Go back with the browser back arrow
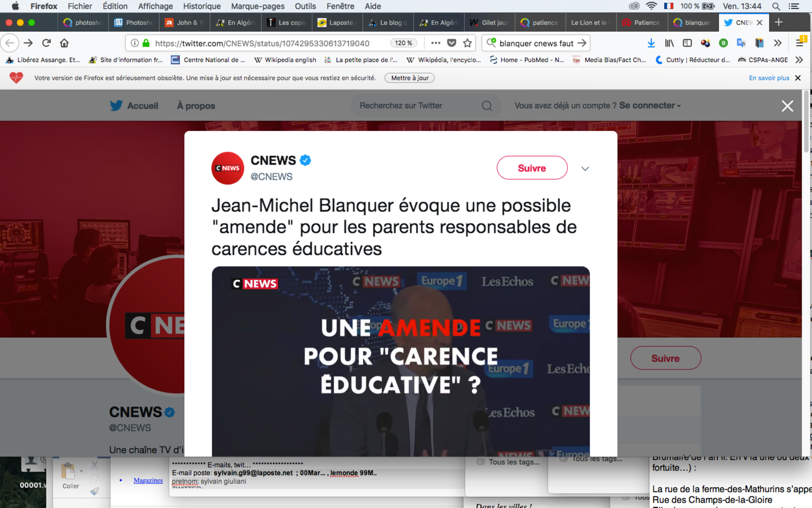 coord(10,43)
